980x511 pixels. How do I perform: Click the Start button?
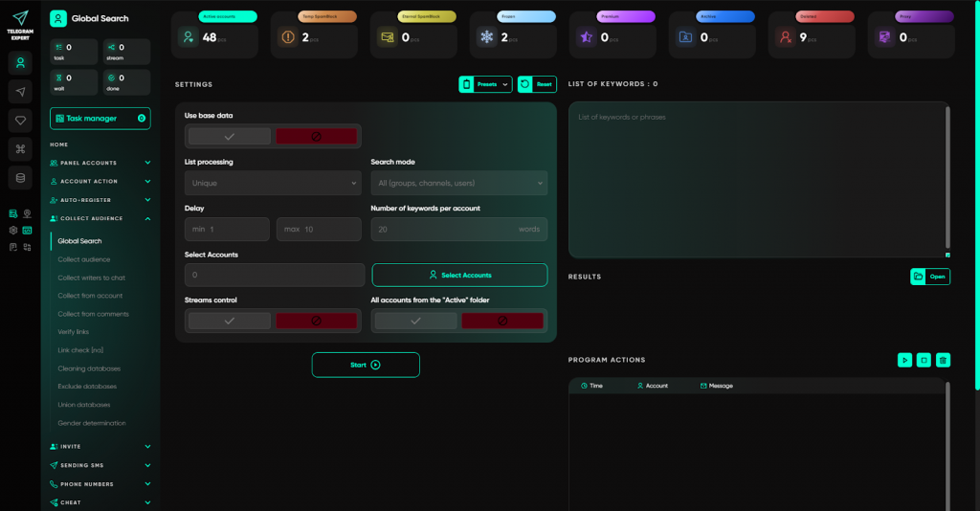[x=366, y=365]
